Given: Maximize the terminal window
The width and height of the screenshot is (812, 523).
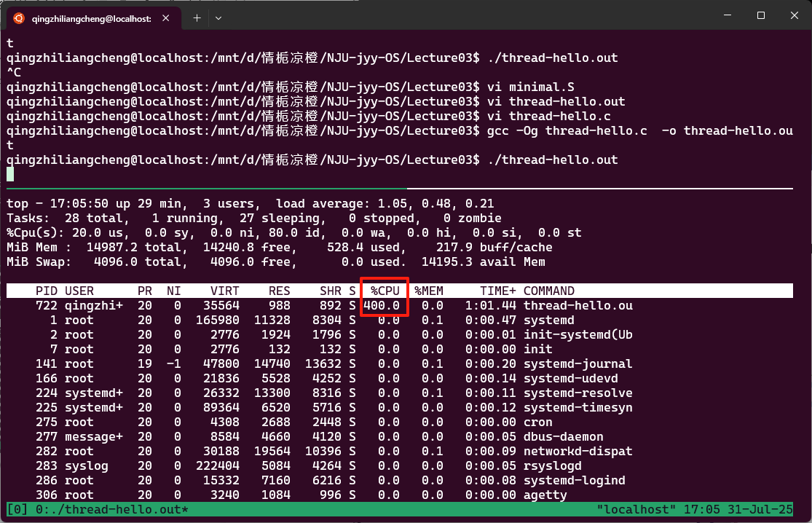Looking at the screenshot, I should tap(760, 15).
